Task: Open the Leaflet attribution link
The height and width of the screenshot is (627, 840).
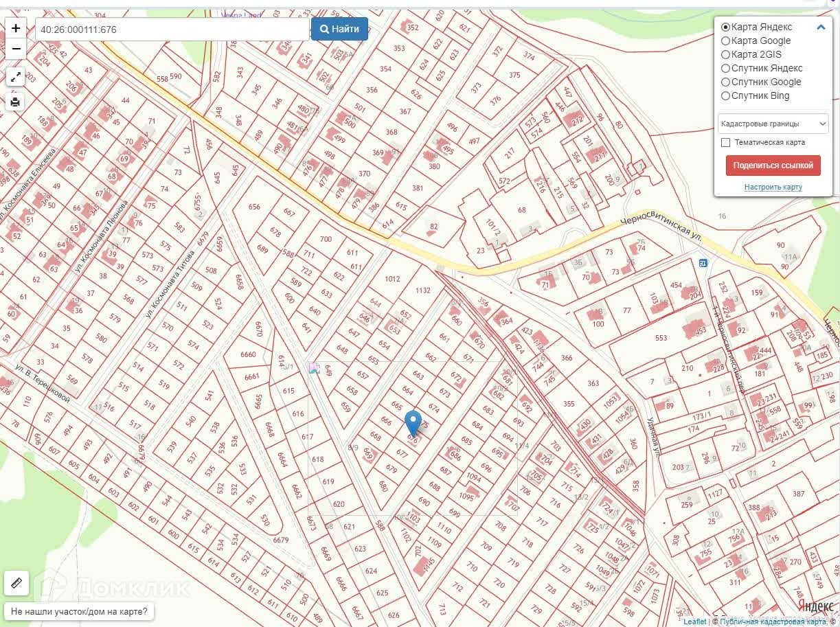Action: 694,622
